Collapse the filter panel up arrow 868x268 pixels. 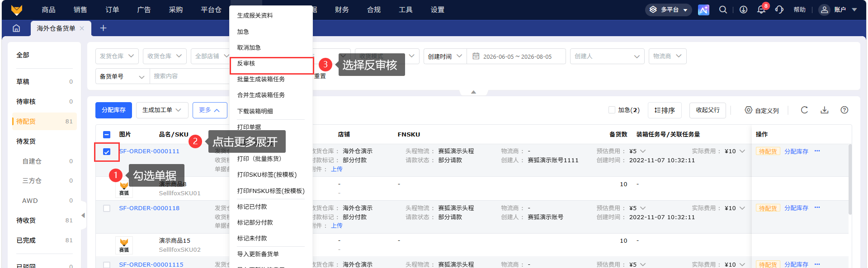473,92
